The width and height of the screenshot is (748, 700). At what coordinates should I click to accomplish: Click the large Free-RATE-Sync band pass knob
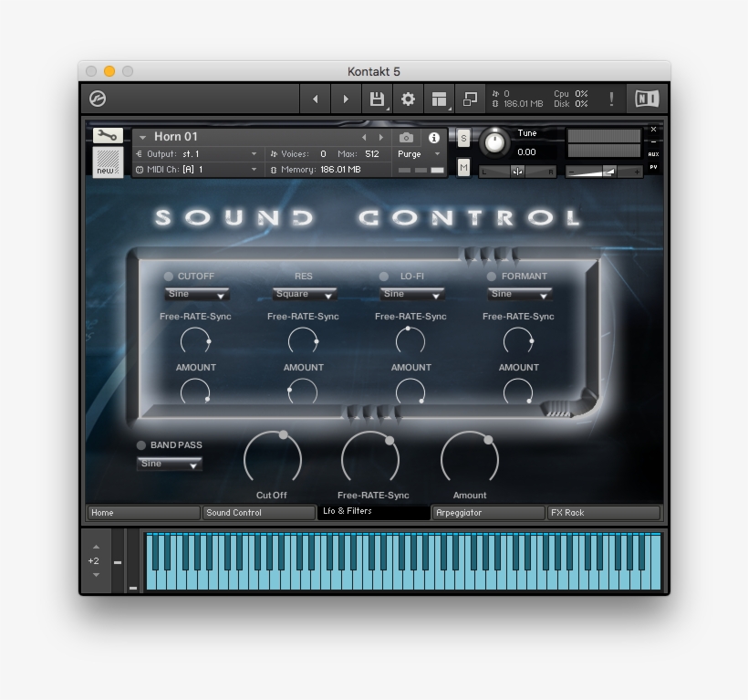click(370, 458)
